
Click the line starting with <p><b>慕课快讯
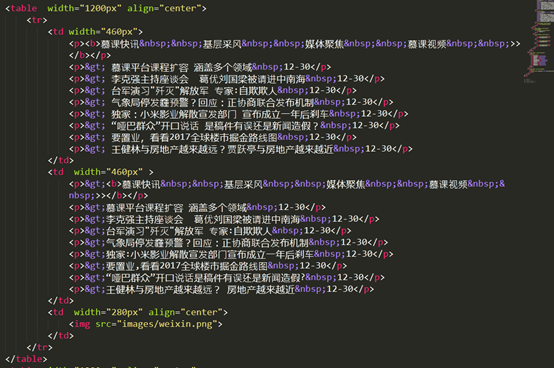tap(295, 44)
